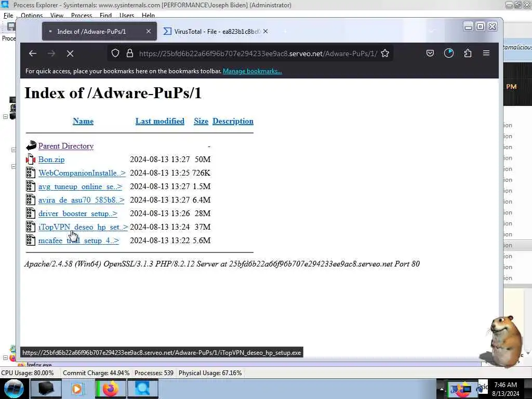Show hidden tray icons arrow
532x399 pixels.
point(442,389)
